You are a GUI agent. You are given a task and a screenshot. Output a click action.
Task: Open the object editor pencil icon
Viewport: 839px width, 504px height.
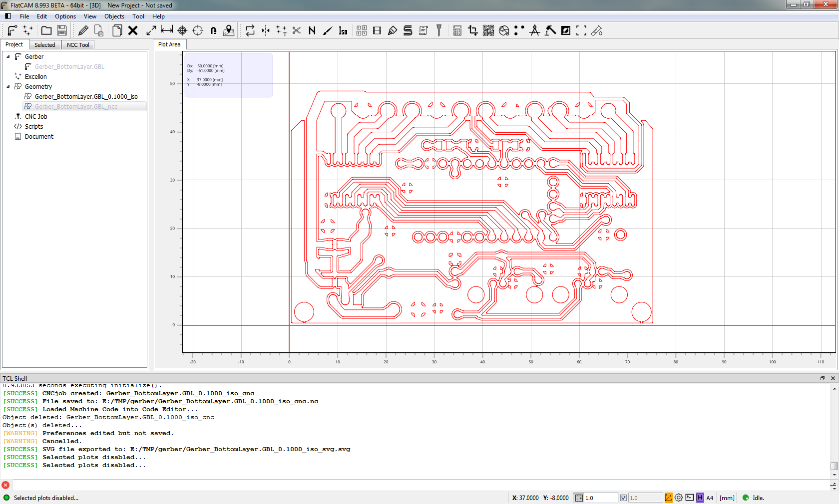pyautogui.click(x=83, y=30)
